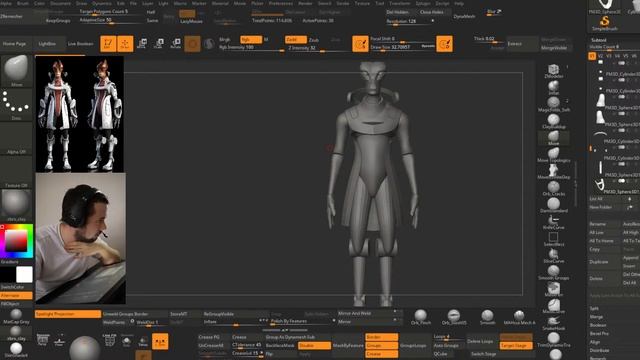Toggle the Target Stage button
640x360 pixels.
point(516,346)
